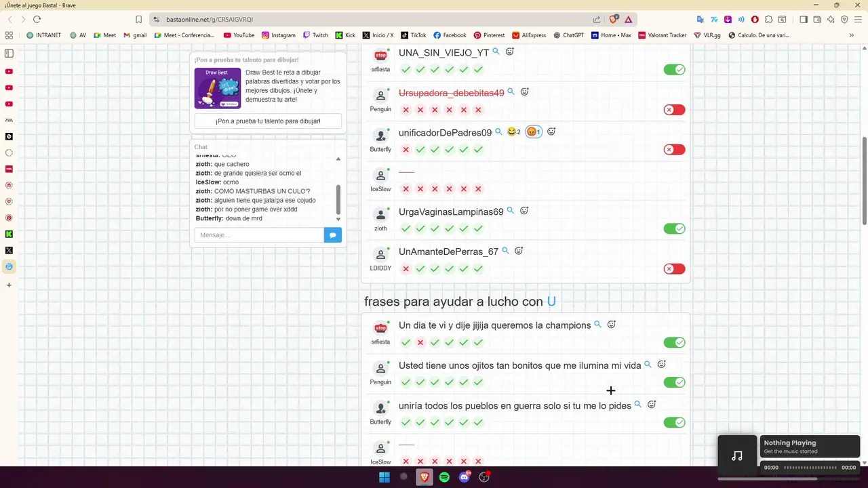Add a reaction to UnAmanteDePerras_67
This screenshot has height=488, width=868.
519,251
